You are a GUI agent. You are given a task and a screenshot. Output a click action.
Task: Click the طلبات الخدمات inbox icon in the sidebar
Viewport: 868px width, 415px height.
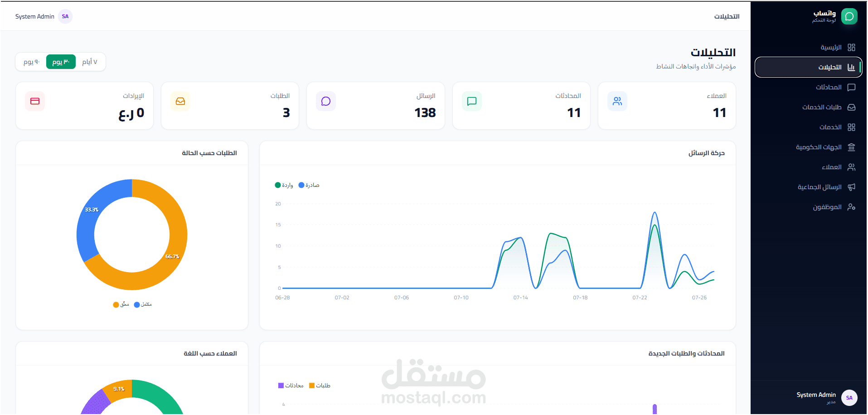pyautogui.click(x=851, y=107)
